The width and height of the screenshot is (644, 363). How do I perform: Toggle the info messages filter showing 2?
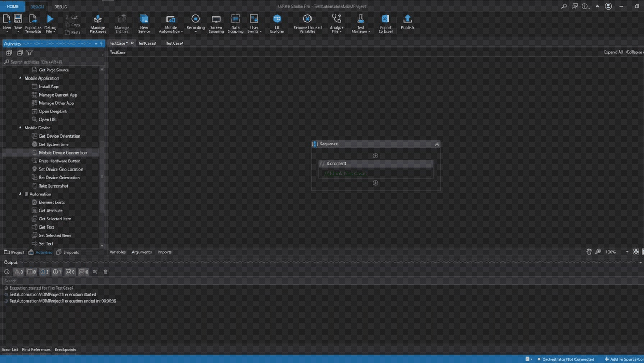click(x=44, y=272)
